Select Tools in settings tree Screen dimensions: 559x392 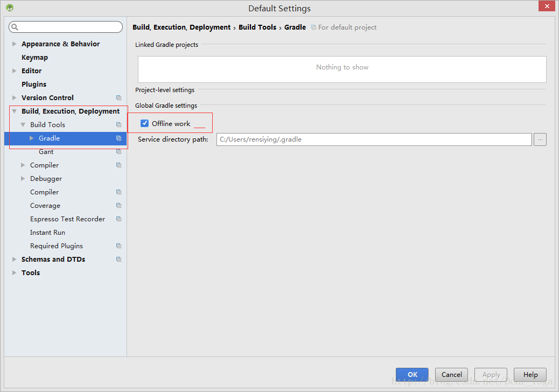coord(31,272)
